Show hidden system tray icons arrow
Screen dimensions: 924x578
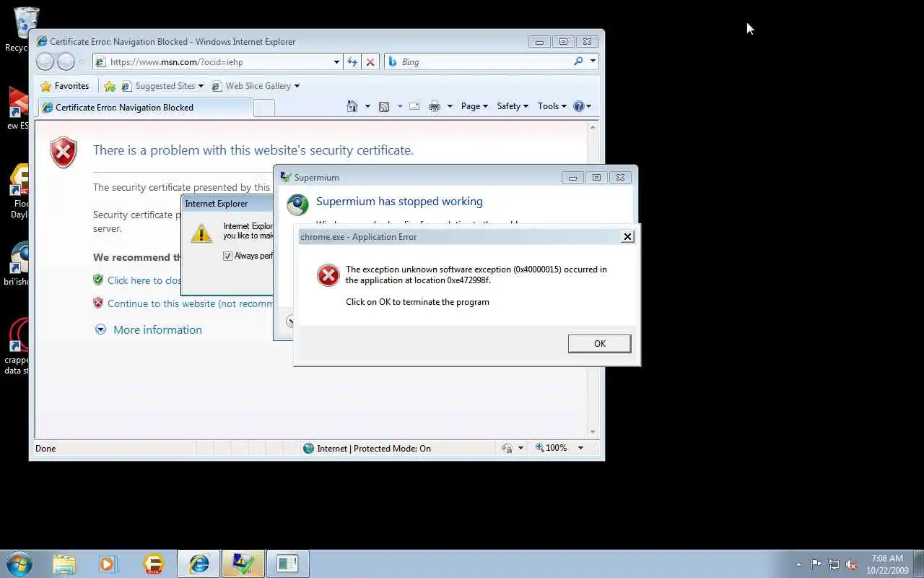point(798,564)
